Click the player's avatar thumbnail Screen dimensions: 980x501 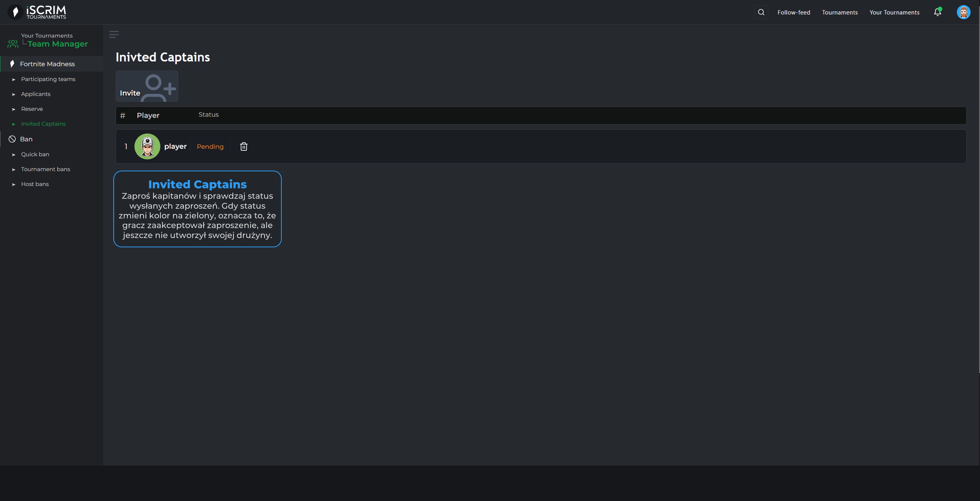[147, 146]
